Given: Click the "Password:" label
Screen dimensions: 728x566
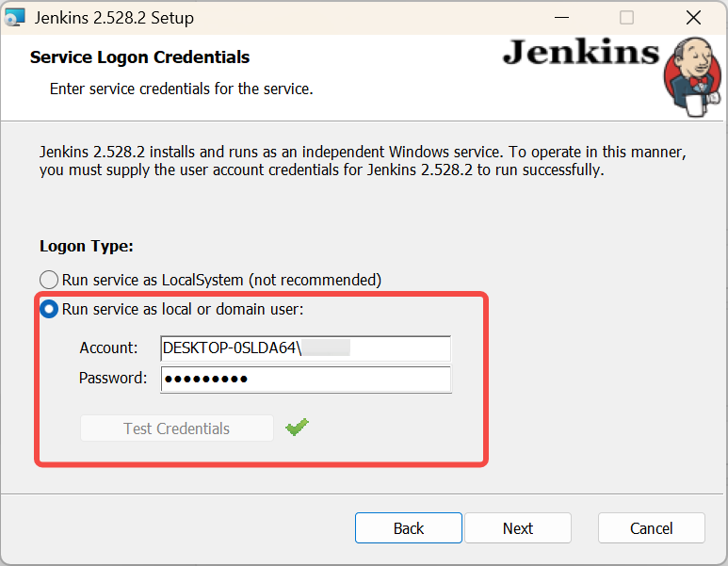Looking at the screenshot, I should pos(113,378).
